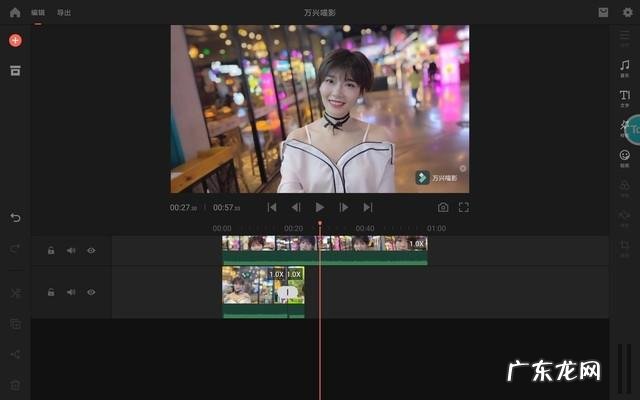The height and width of the screenshot is (400, 640).
Task: Redo the last undone edit
Action: [x=16, y=248]
